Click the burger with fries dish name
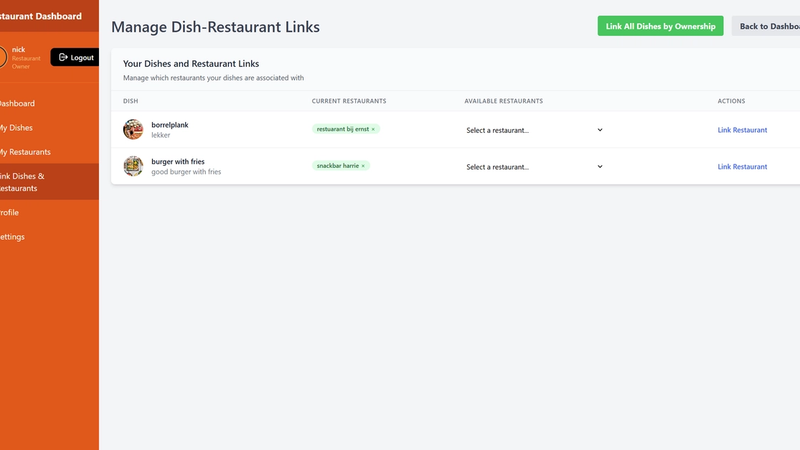The width and height of the screenshot is (800, 450). point(178,162)
